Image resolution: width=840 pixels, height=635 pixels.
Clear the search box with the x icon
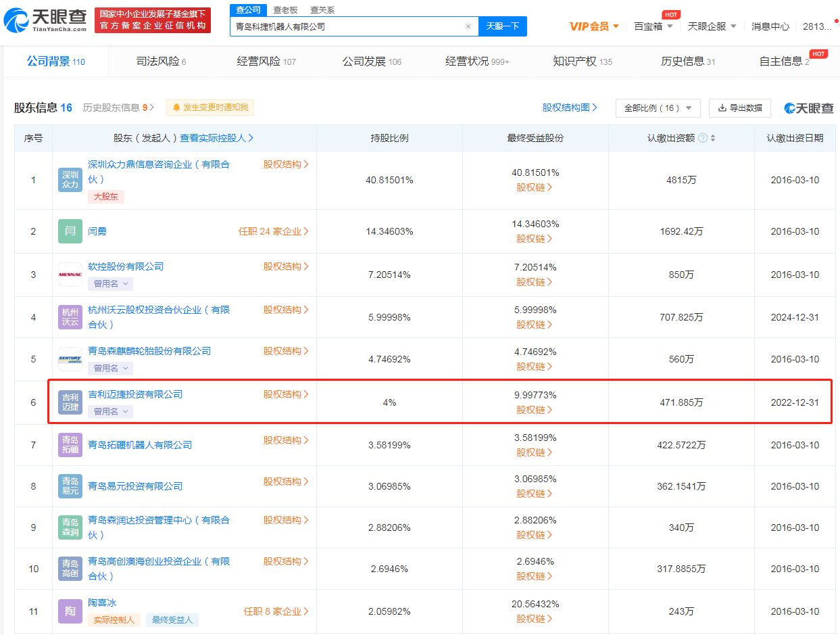tap(468, 26)
